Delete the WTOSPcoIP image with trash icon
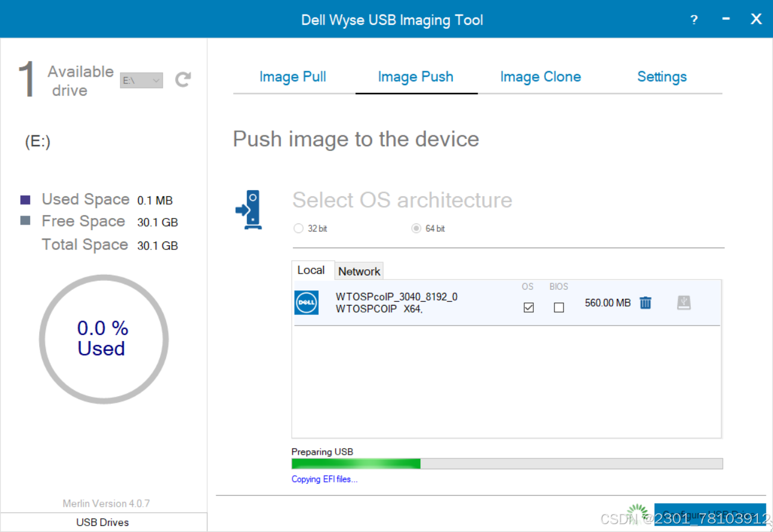This screenshot has height=532, width=773. (x=646, y=303)
